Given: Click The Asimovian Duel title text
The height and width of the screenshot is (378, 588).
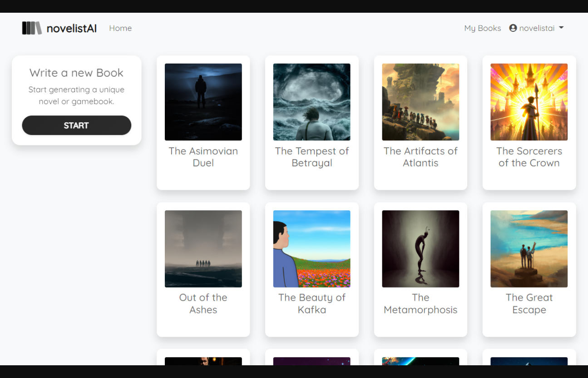Looking at the screenshot, I should coord(203,157).
